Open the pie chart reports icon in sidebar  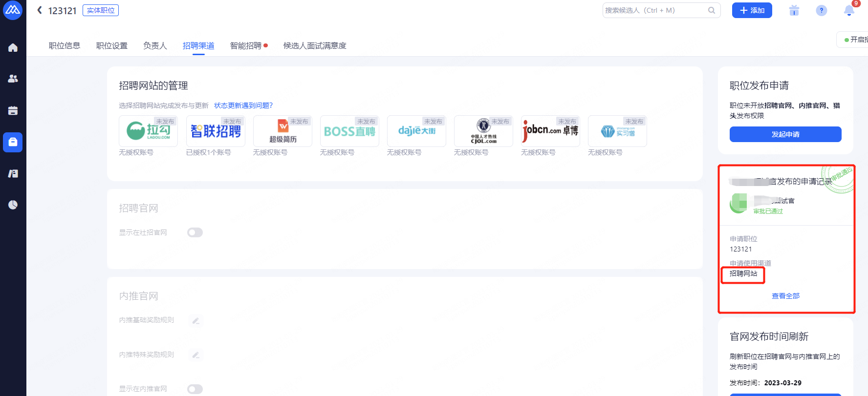click(13, 205)
